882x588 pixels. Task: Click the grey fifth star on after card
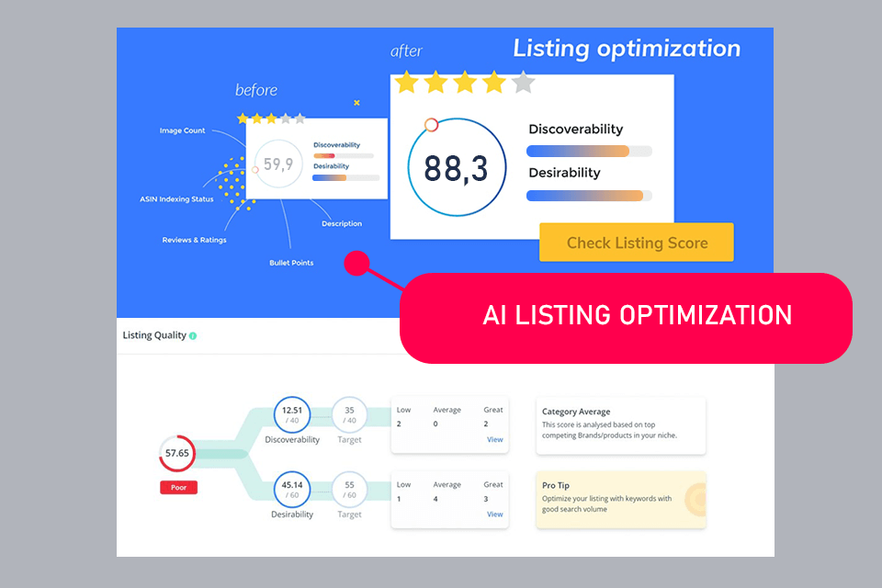point(524,82)
